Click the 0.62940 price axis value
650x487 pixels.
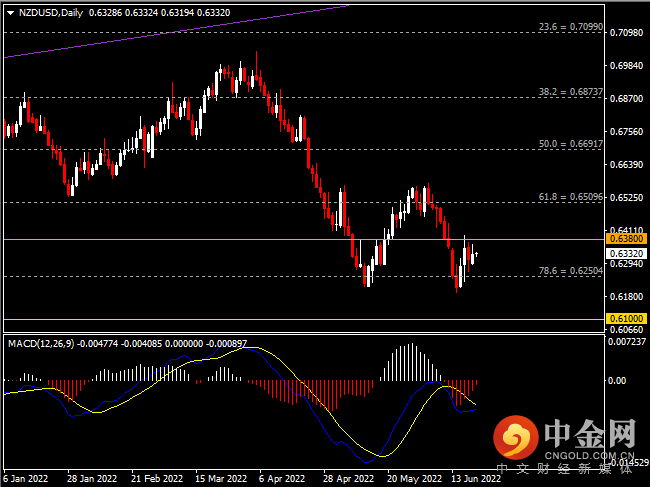[x=626, y=264]
